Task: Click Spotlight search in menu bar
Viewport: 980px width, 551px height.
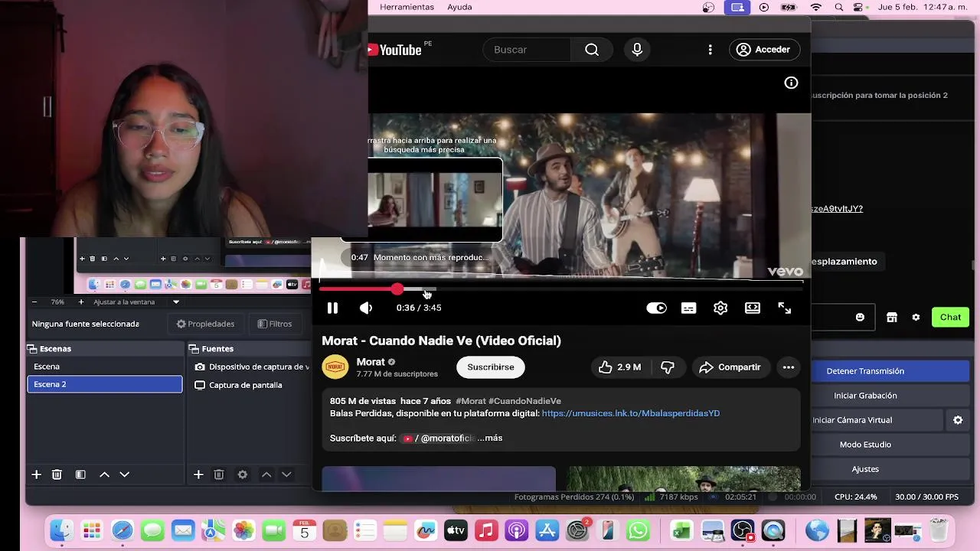Action: pos(839,7)
